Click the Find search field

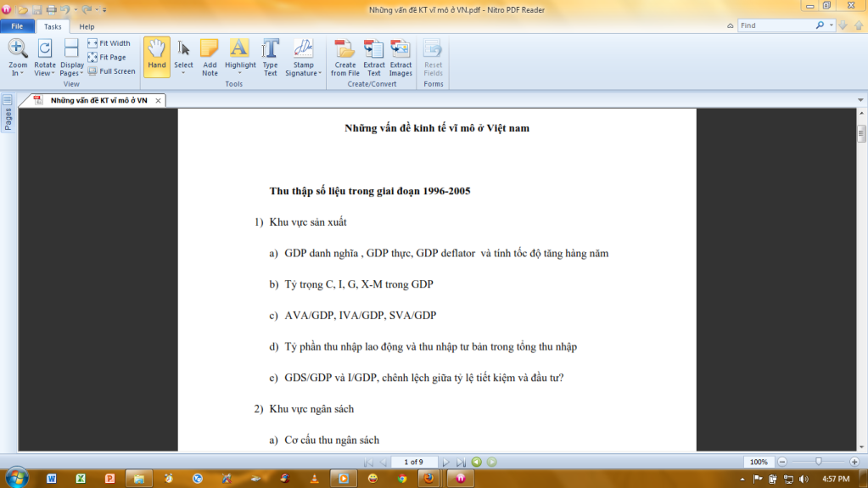click(776, 25)
